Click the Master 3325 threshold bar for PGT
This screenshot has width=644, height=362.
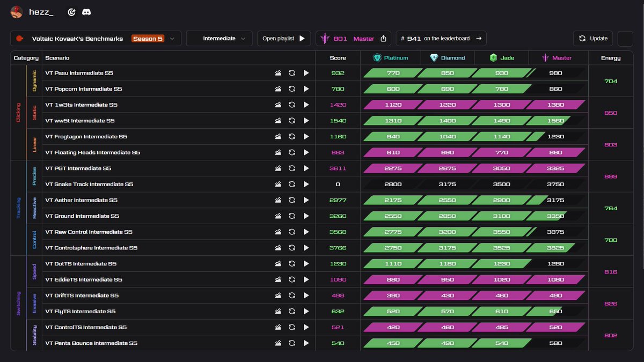point(555,168)
